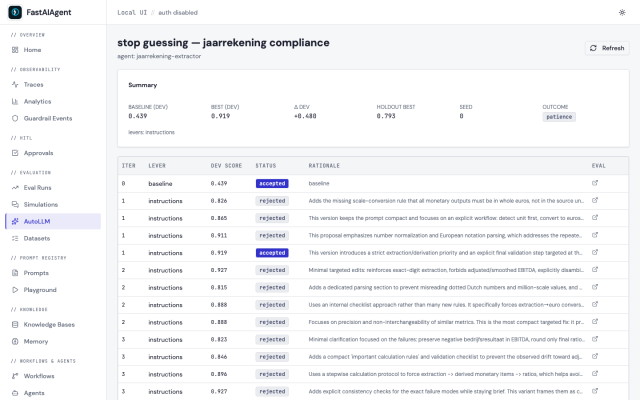Open eval link for 0.826 score row

coord(595,200)
